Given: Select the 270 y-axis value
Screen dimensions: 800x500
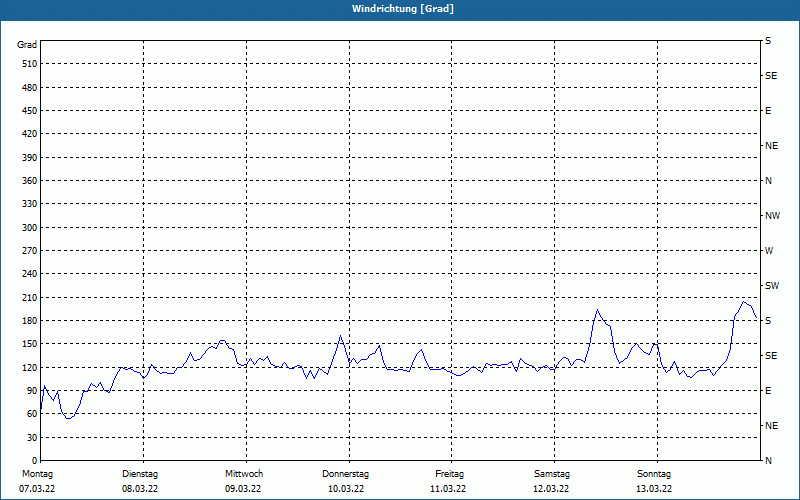Looking at the screenshot, I should point(30,251).
